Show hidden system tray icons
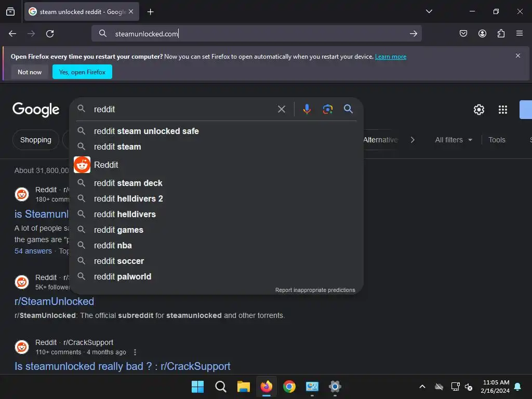The height and width of the screenshot is (399, 532). pyautogui.click(x=422, y=387)
